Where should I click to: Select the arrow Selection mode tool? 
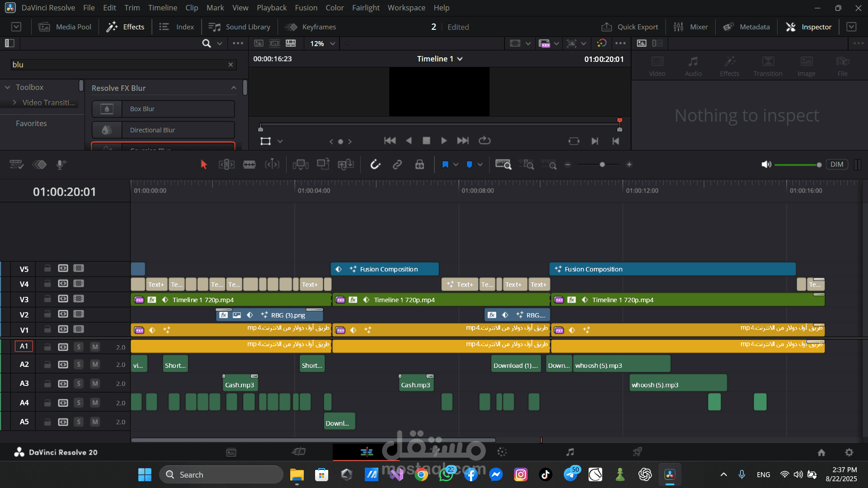click(203, 164)
